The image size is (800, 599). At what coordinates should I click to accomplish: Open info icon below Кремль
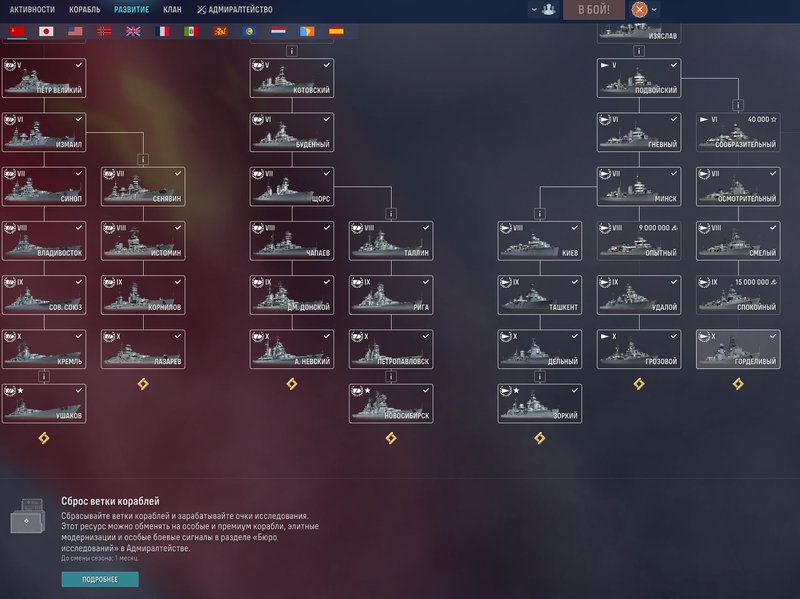(44, 377)
